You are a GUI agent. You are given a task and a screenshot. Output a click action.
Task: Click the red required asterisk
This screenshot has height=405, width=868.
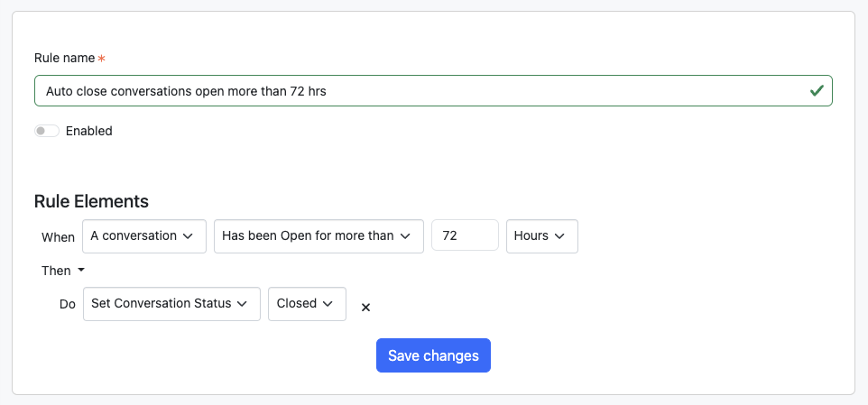click(101, 59)
